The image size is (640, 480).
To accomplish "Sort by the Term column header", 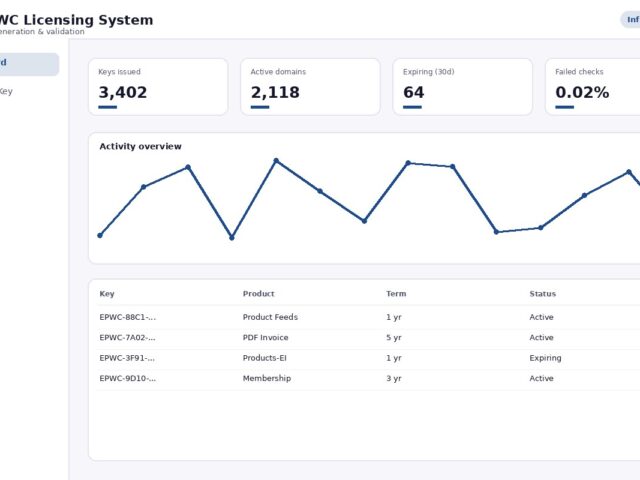I will 396,293.
